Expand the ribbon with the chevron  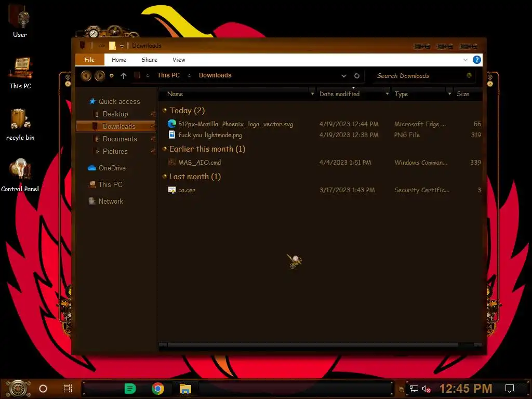[465, 60]
